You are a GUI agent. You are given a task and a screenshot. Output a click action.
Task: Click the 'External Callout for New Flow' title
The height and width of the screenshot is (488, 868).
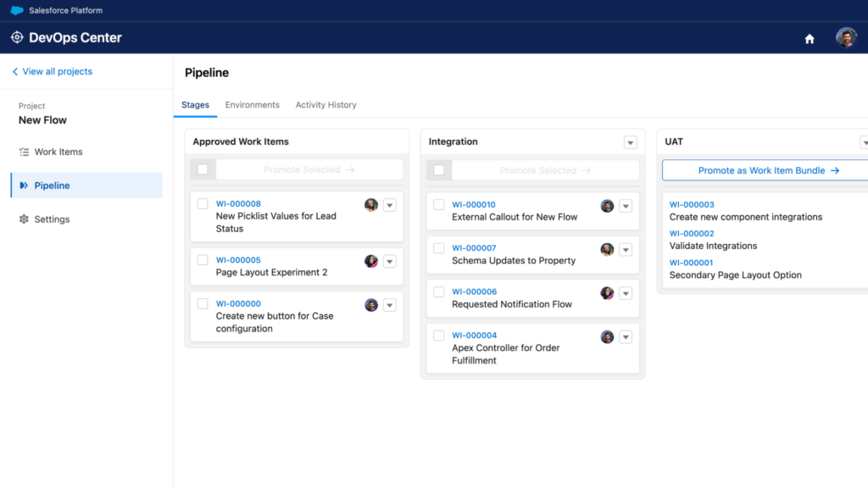click(515, 217)
